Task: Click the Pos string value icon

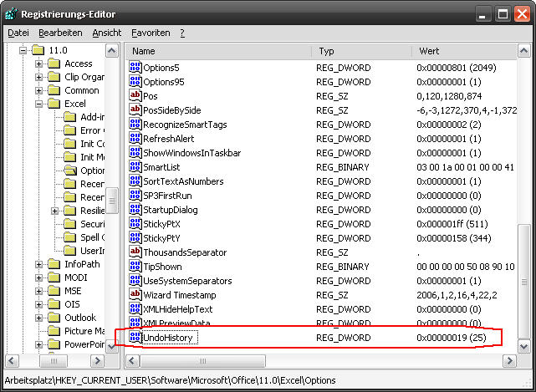Action: (135, 95)
